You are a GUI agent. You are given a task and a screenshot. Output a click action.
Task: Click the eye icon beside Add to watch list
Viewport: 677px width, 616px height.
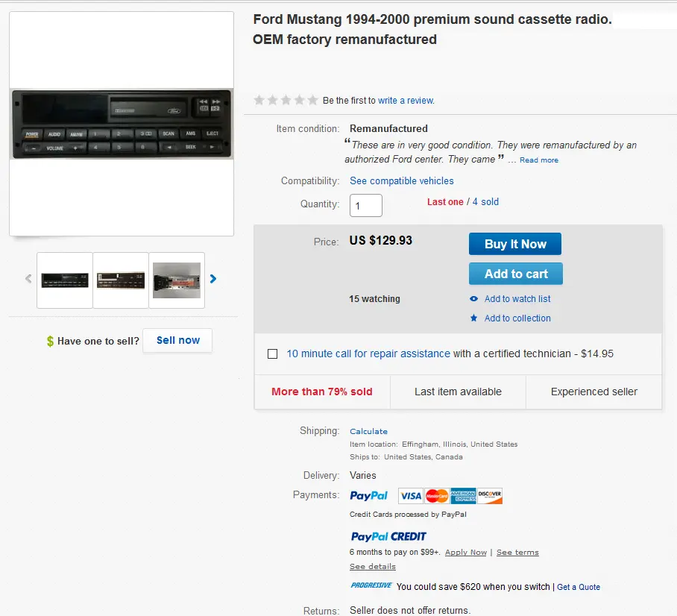(x=473, y=299)
